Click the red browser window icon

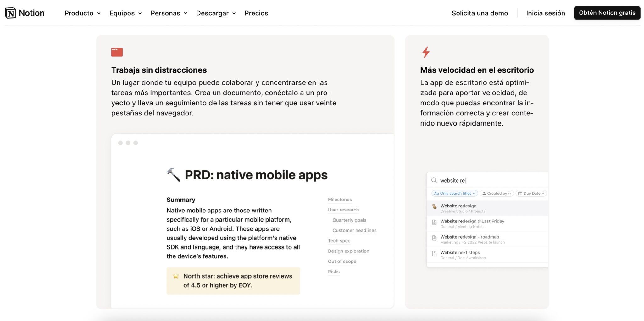coord(117,52)
